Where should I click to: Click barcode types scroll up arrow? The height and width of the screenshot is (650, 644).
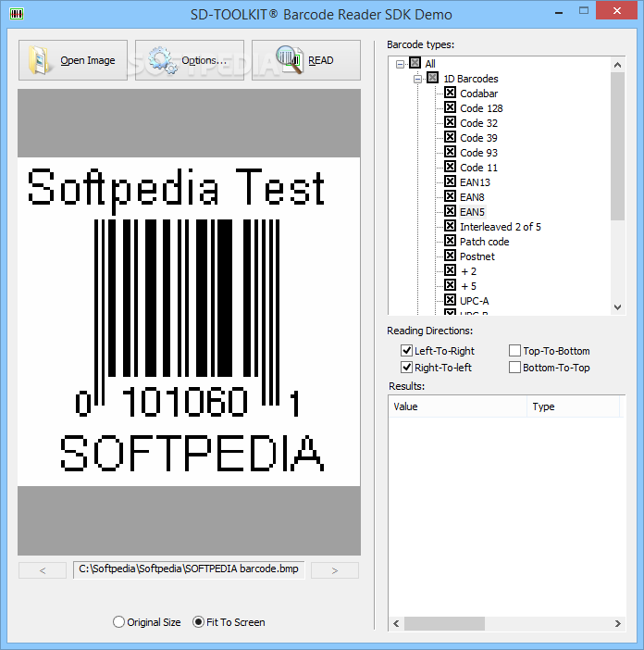[617, 65]
